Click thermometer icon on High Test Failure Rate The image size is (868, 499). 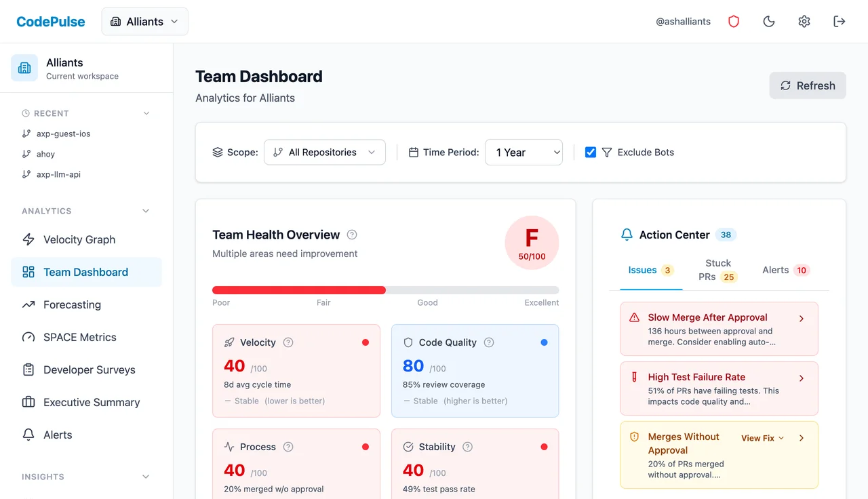click(635, 377)
